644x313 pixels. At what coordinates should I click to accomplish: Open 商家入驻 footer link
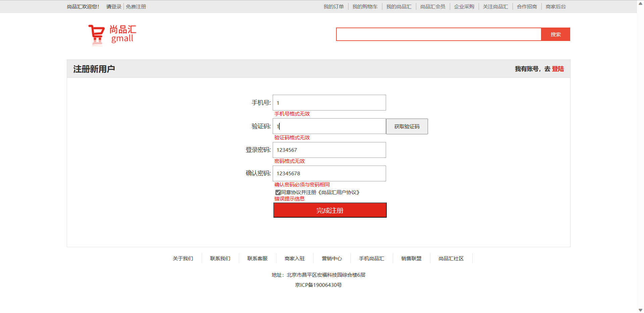coord(294,258)
